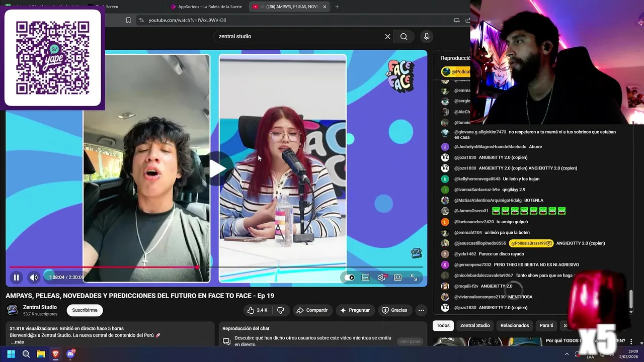Open the Zentral Studio channel avatar

click(13, 310)
